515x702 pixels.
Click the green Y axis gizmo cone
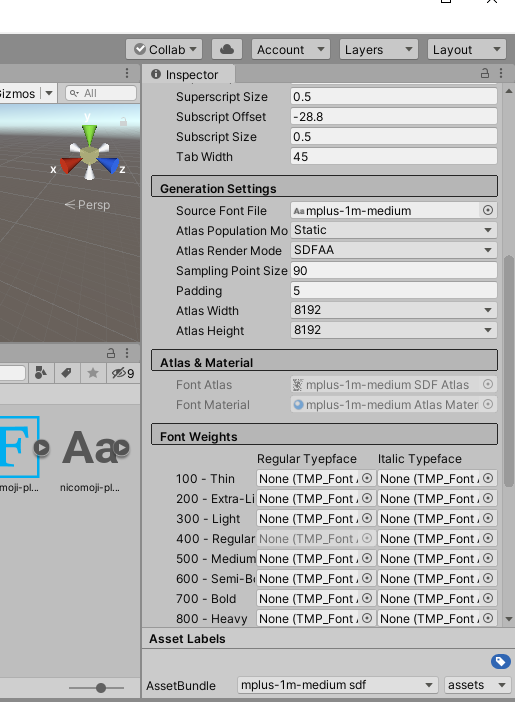point(90,134)
